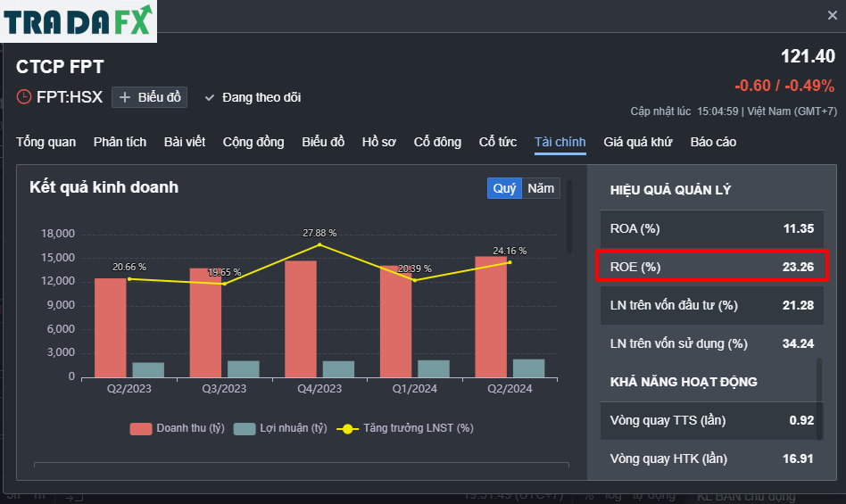Switch chart to Quý view
Screen dimensions: 846x504
click(x=504, y=188)
